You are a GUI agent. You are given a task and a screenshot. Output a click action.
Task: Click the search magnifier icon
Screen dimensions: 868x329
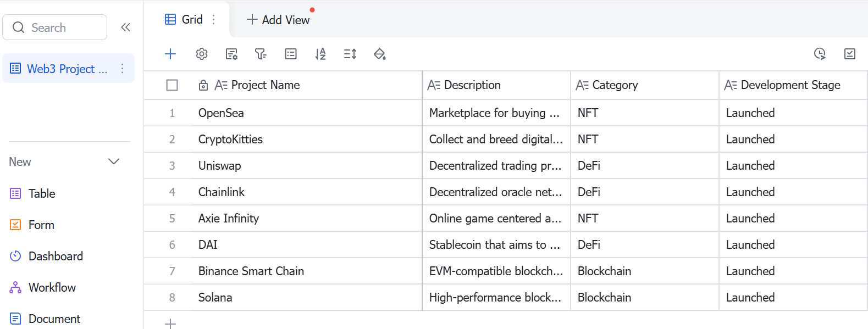(19, 27)
